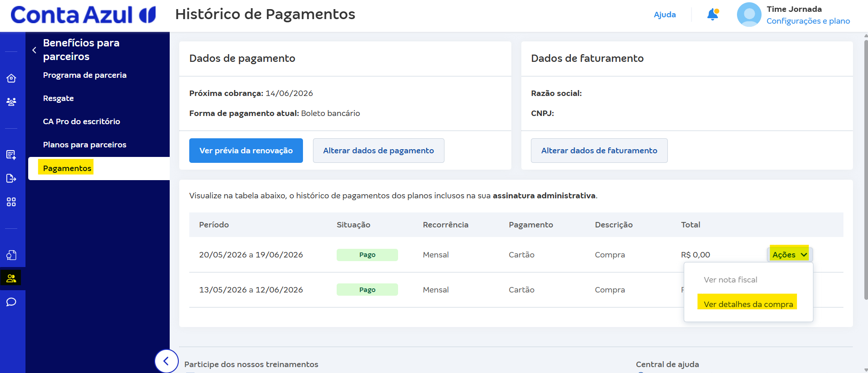Viewport: 868px width, 373px height.
Task: Open the document-plus sidebar icon
Action: point(11,155)
